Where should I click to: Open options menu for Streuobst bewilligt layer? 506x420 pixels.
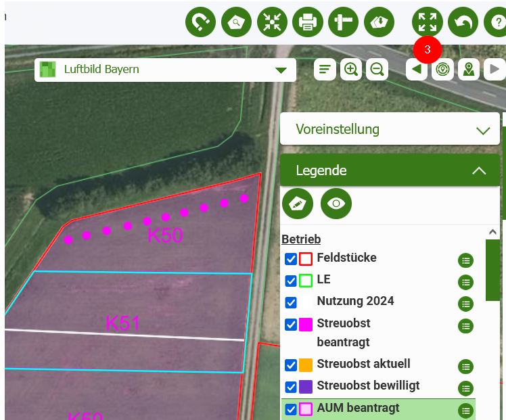coord(465,388)
